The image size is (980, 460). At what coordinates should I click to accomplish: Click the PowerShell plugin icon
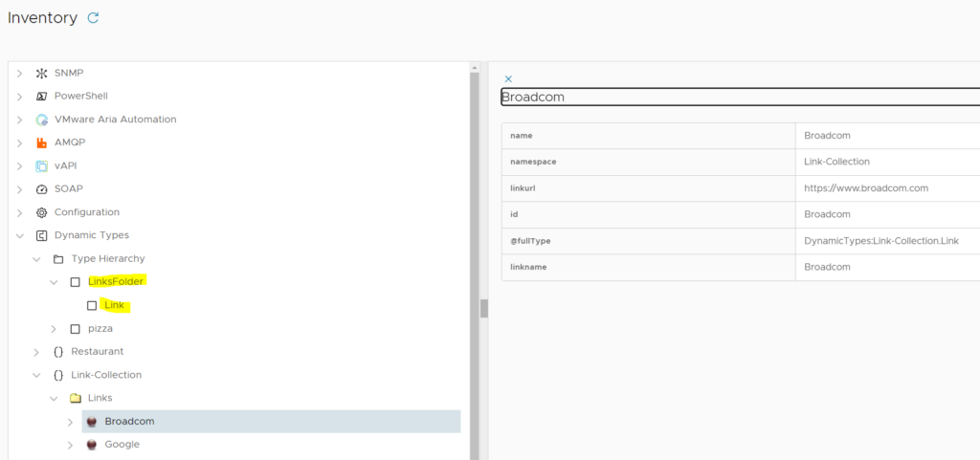(x=41, y=97)
